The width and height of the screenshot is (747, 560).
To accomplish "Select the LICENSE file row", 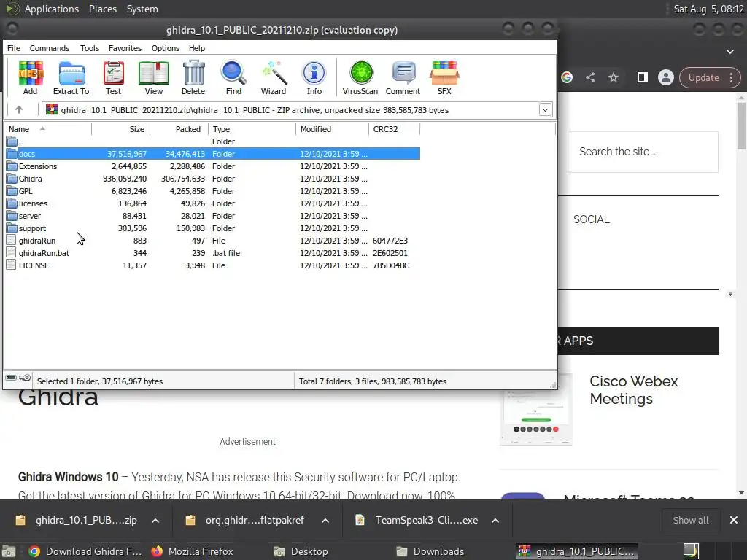I will tap(212, 265).
